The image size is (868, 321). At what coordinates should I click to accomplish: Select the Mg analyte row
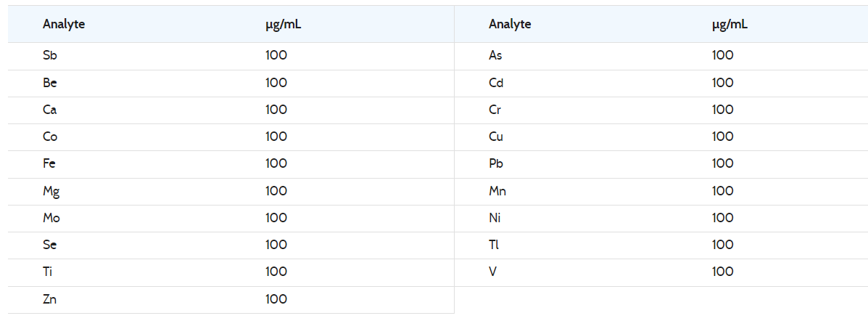51,191
